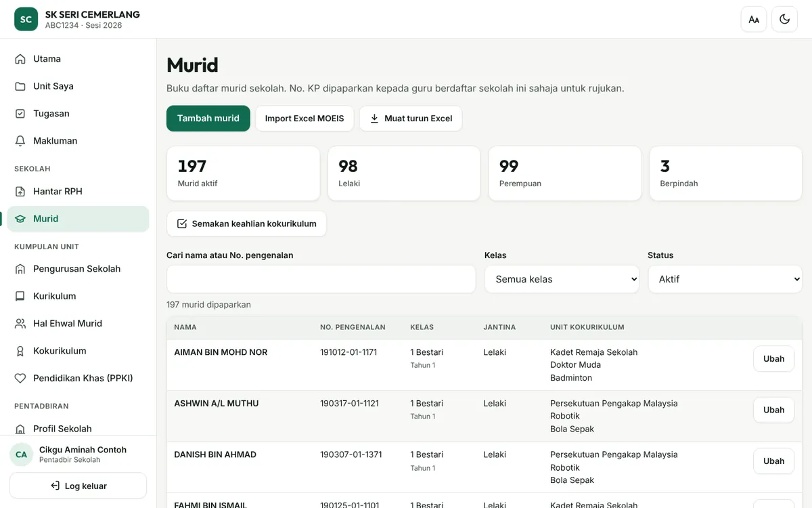
Task: Click the UNIT KOKURIKULUM column header
Action: click(x=587, y=327)
